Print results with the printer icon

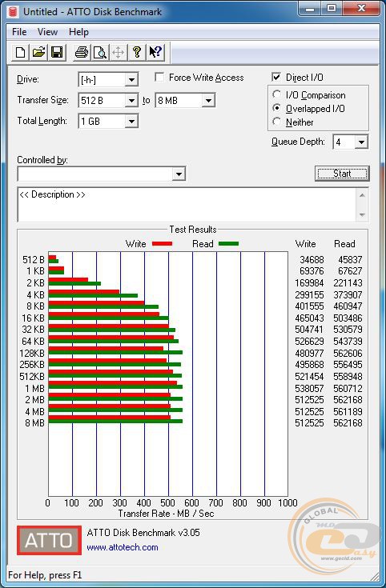(82, 52)
